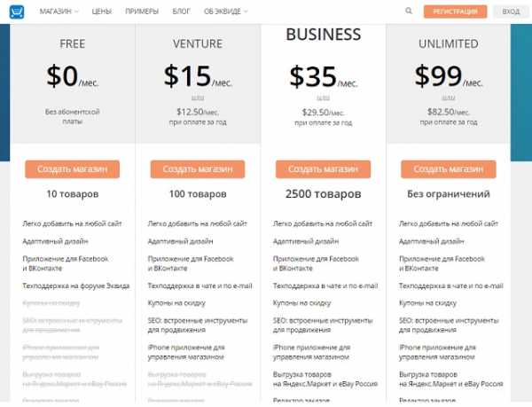Create a store on the Business plan
The image size is (532, 407).
coord(323,168)
